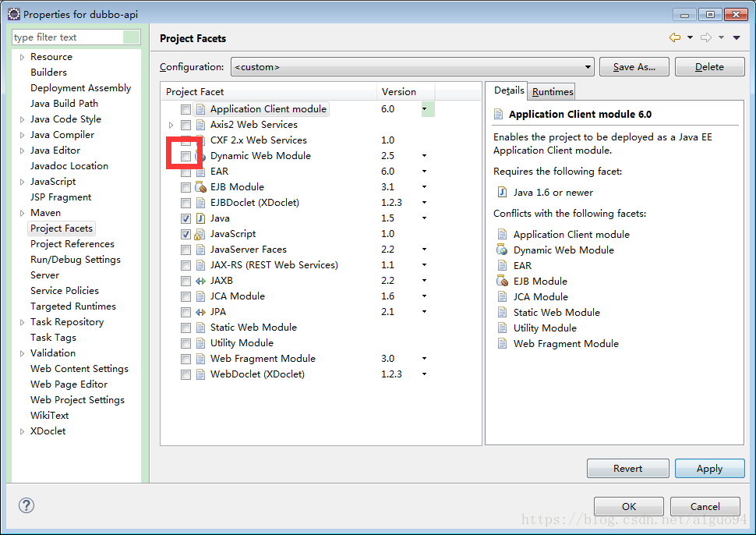Open the Configuration combo box
756x535 pixels.
click(x=412, y=66)
